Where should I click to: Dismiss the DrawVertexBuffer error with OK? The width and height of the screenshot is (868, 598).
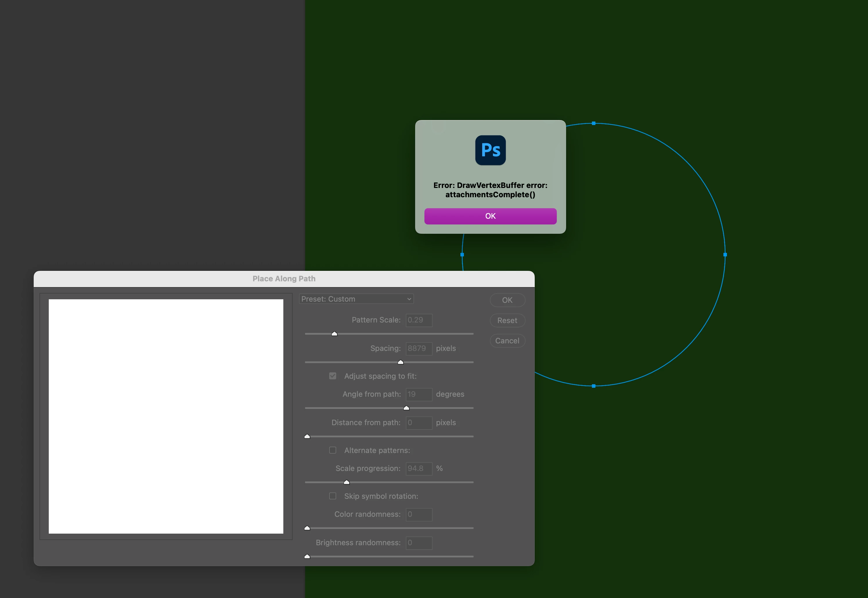[490, 216]
